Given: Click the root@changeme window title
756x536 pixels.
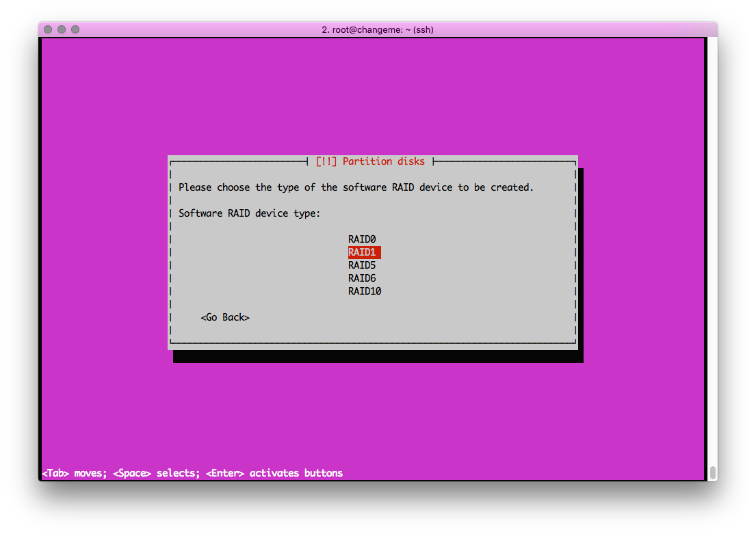Looking at the screenshot, I should 378,29.
